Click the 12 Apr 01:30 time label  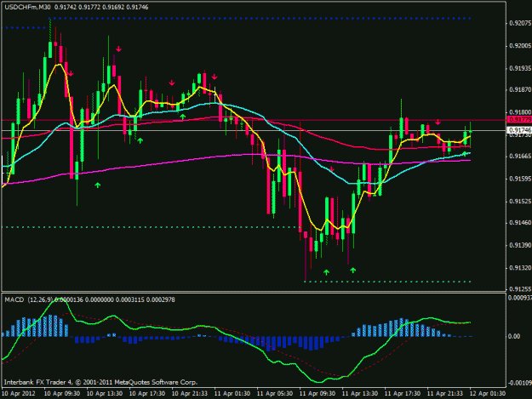488,394
